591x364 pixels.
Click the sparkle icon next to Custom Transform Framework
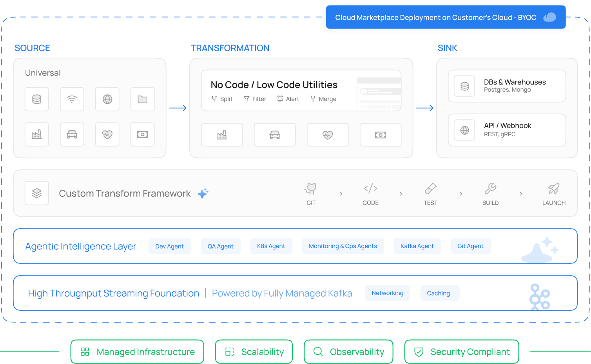[203, 193]
